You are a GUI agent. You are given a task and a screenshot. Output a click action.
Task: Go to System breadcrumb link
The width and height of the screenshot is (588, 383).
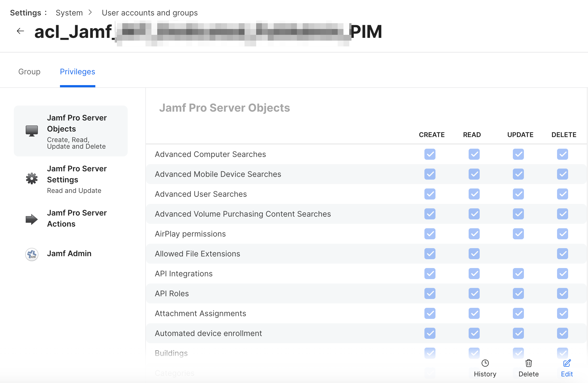pyautogui.click(x=69, y=13)
